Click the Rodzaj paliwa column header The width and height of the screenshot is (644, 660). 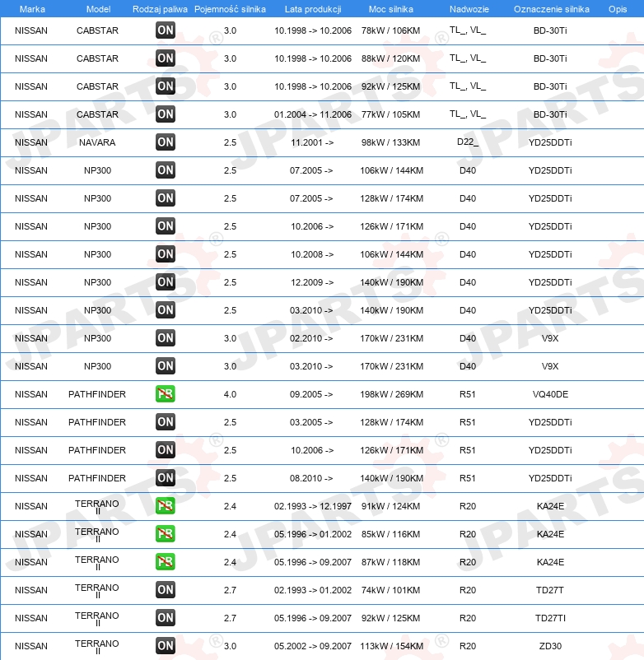click(160, 9)
